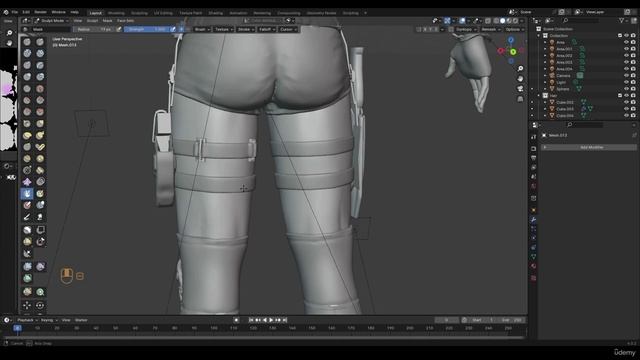Select the Rotate transform tool

(40, 305)
